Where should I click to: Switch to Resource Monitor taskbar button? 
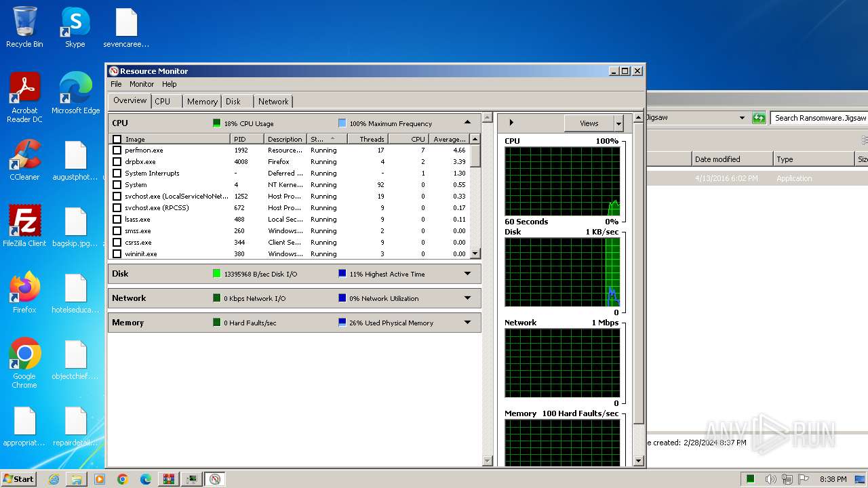pyautogui.click(x=215, y=479)
